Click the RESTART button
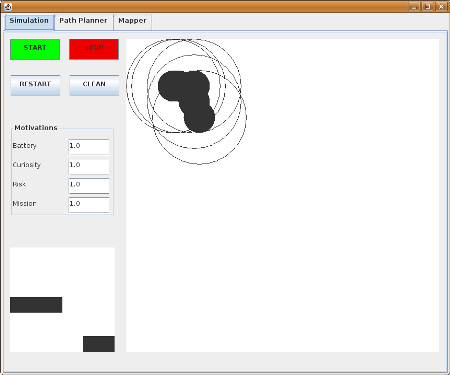The image size is (450, 375). pyautogui.click(x=35, y=85)
